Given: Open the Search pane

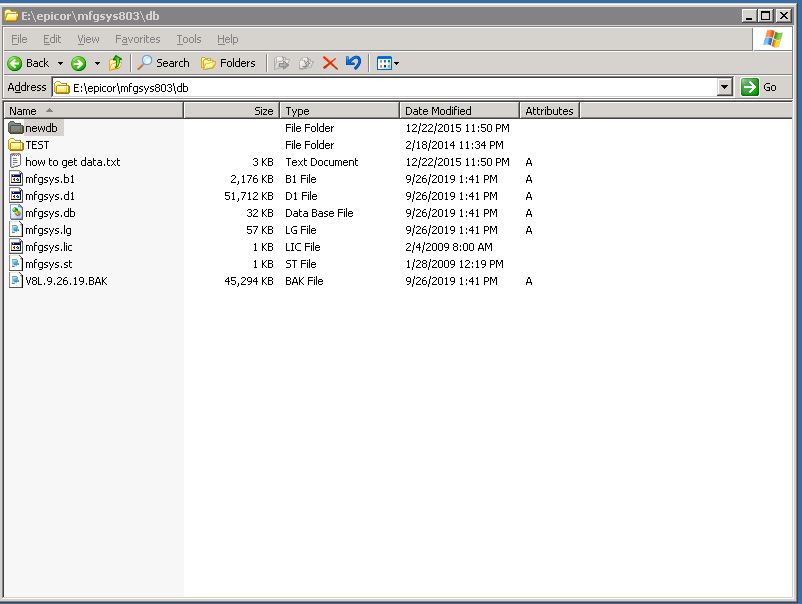Looking at the screenshot, I should (x=163, y=63).
